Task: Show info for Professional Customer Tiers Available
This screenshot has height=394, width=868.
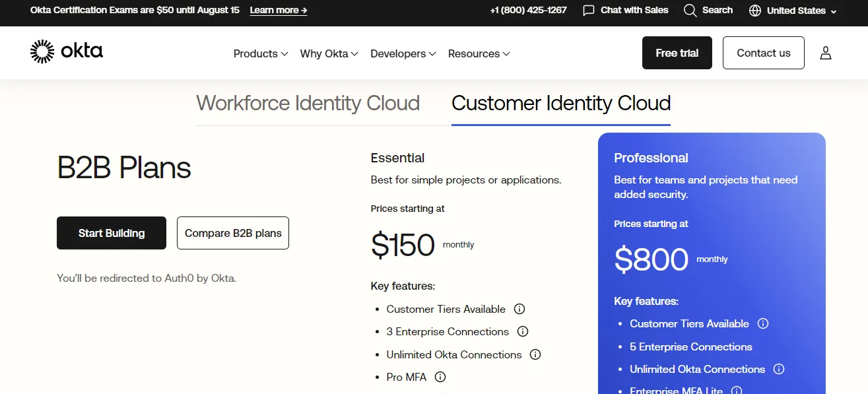Action: [x=763, y=323]
